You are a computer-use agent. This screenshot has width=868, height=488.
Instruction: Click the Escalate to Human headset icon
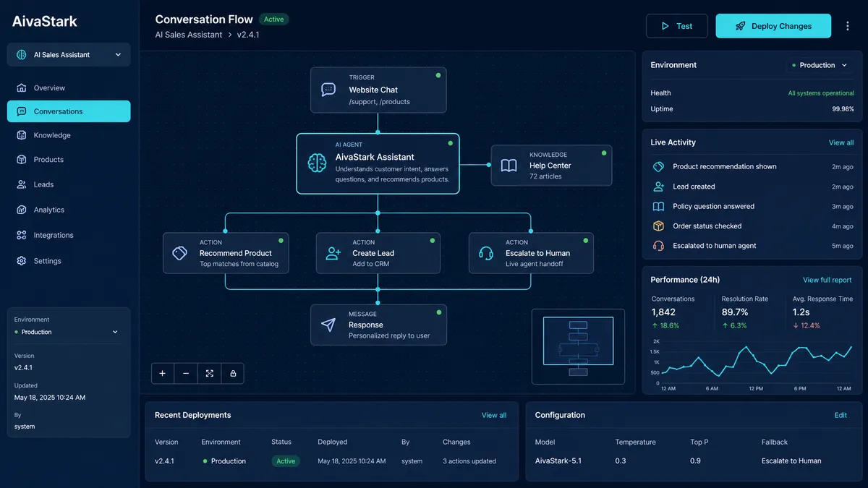486,253
